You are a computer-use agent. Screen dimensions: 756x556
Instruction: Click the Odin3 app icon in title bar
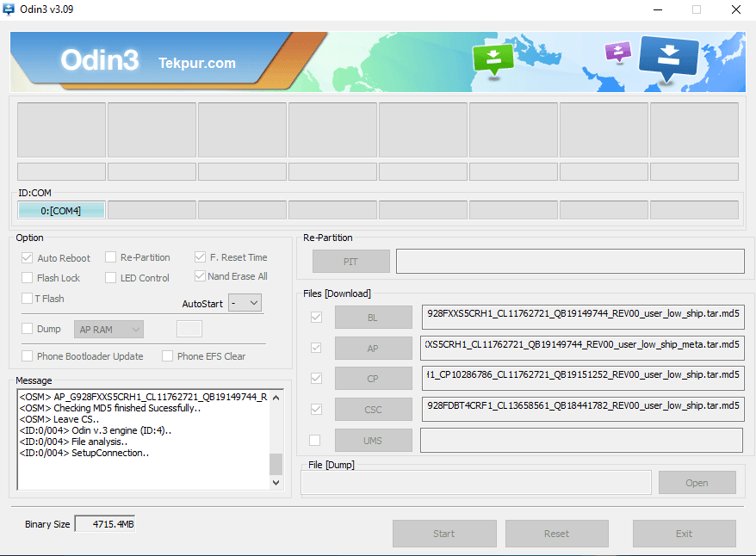click(x=9, y=9)
